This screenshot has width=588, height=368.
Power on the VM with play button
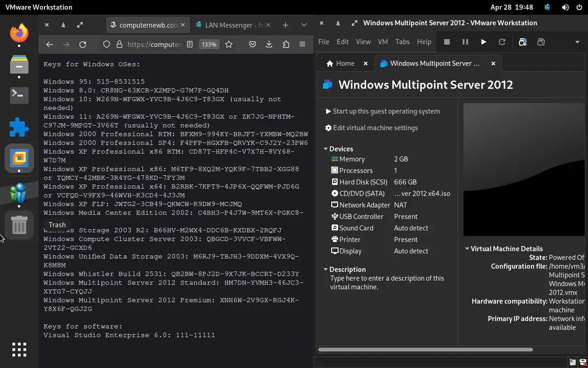[483, 42]
